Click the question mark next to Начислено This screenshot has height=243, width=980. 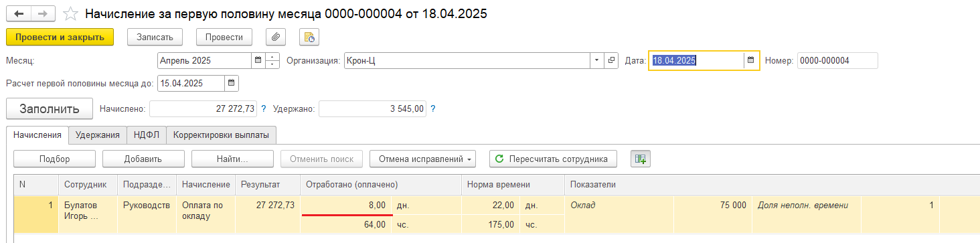[x=264, y=108]
